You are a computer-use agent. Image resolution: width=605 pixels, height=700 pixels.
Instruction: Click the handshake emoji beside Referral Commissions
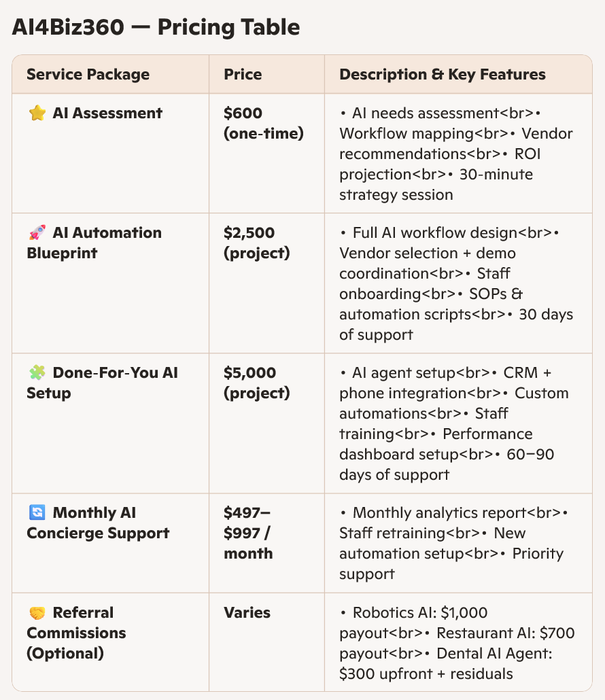[37, 613]
